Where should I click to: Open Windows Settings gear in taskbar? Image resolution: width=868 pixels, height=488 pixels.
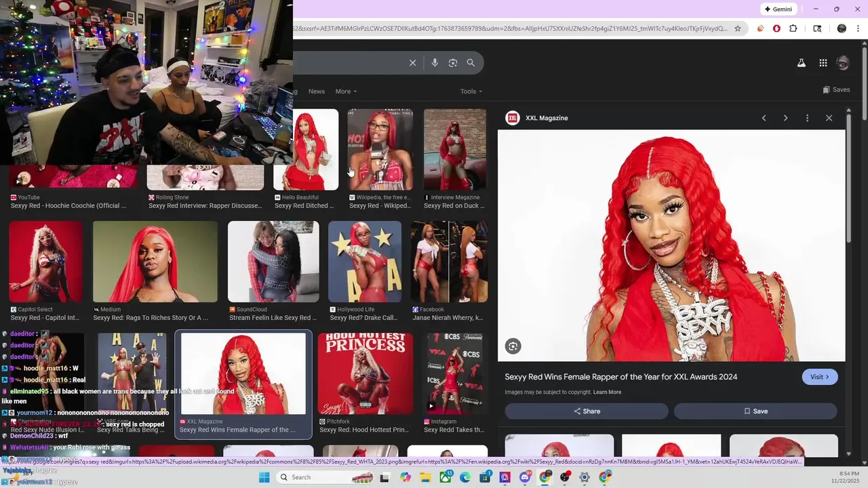tap(585, 477)
